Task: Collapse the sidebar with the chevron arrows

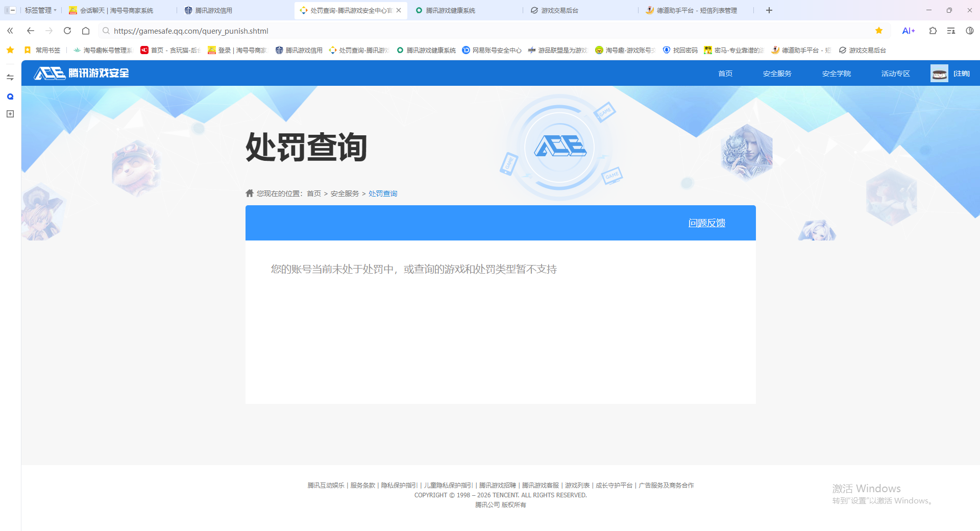Action: click(10, 31)
